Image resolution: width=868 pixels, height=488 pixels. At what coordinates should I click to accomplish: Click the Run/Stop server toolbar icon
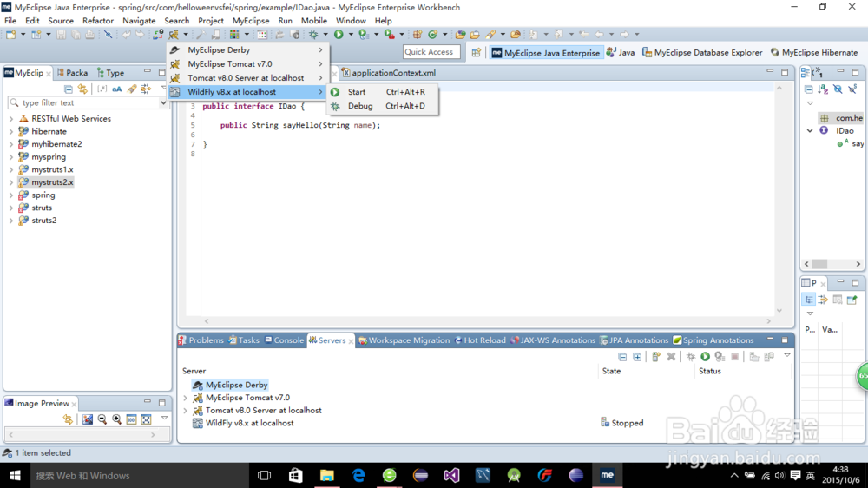174,35
